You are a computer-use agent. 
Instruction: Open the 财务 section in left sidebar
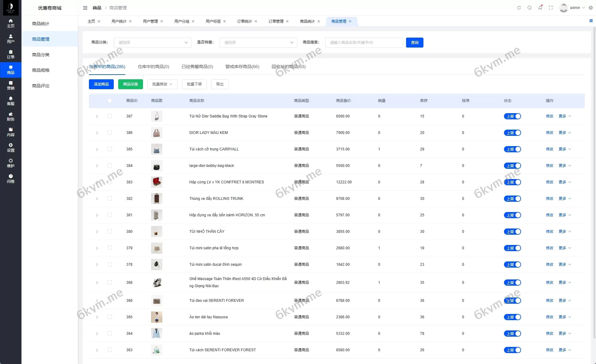(x=11, y=117)
